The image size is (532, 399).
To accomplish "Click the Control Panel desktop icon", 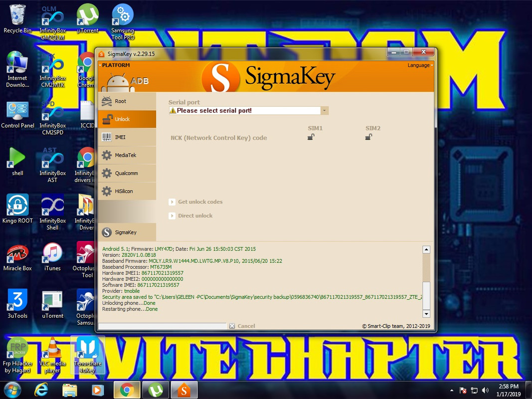I will click(17, 115).
